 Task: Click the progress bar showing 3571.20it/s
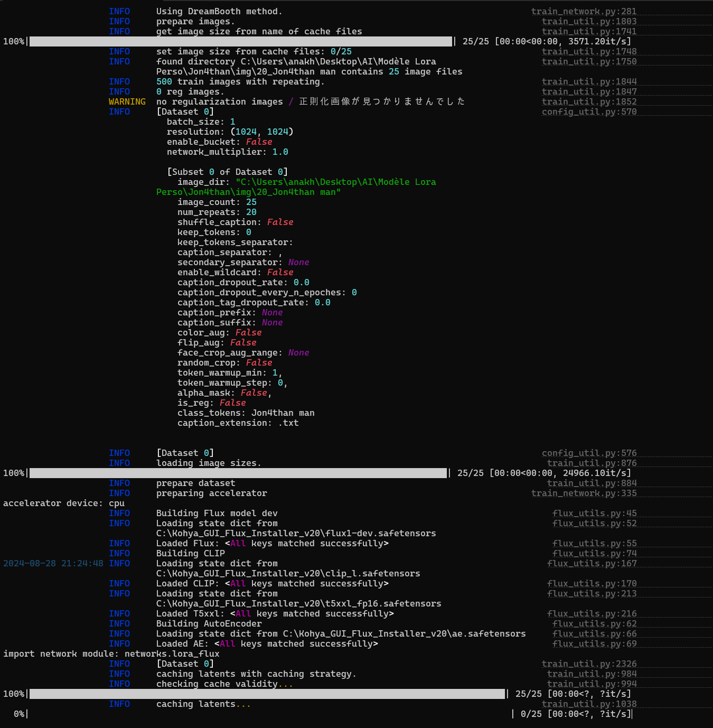[x=241, y=41]
